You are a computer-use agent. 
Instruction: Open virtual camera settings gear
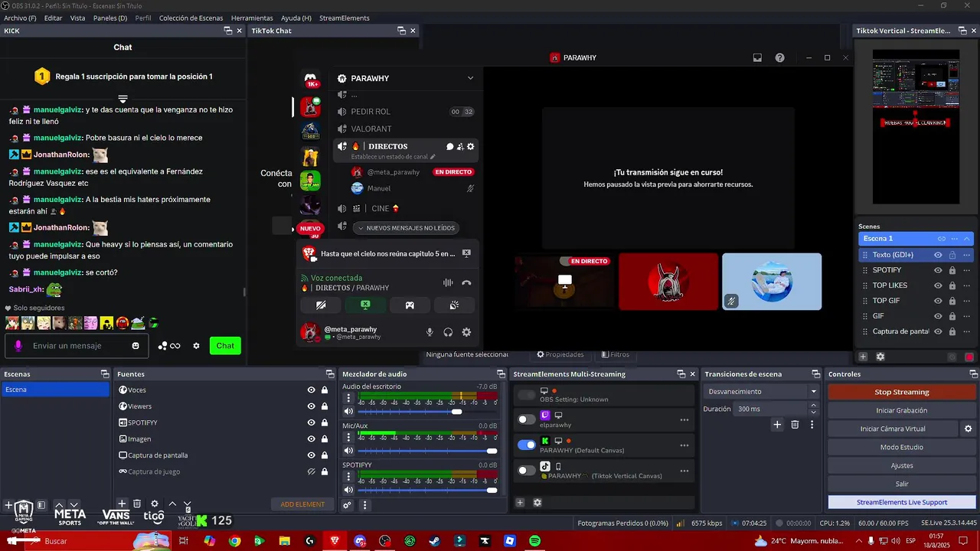coord(968,429)
